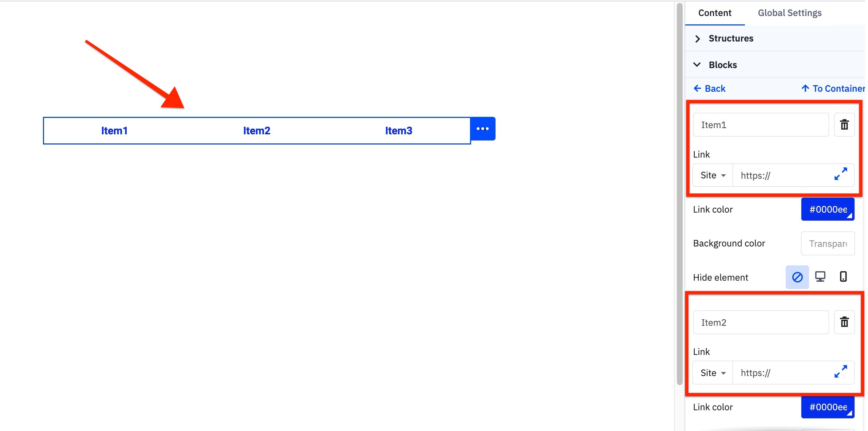868x431 pixels.
Task: Hide element on desktop
Action: (x=820, y=277)
